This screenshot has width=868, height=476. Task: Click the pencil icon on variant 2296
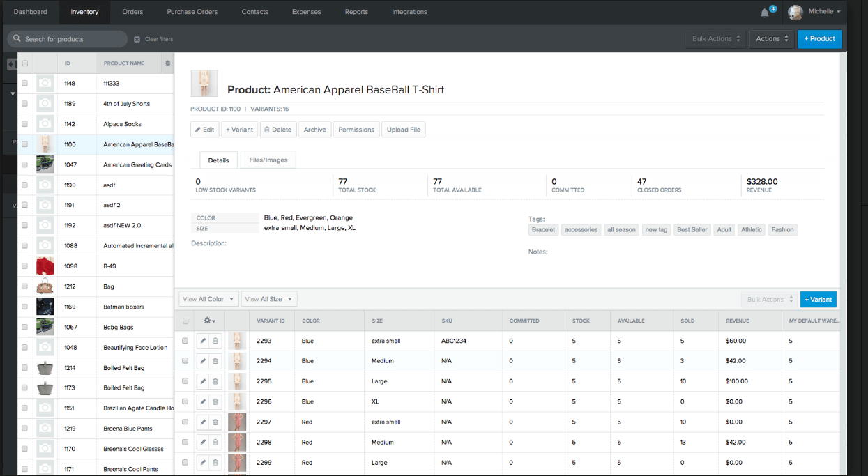pos(203,401)
